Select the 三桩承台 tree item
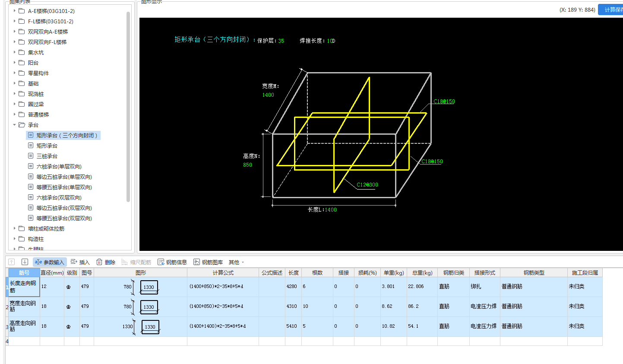623x364 pixels. click(x=47, y=156)
